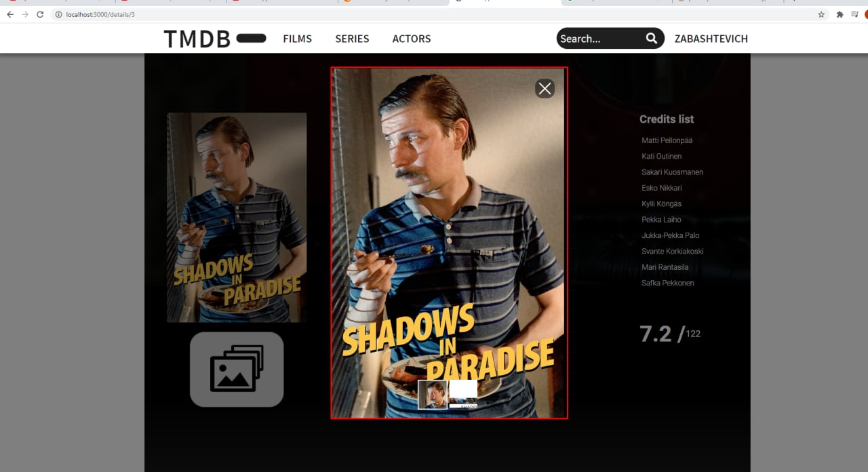Open the FILMS menu item
The width and height of the screenshot is (868, 472).
click(x=297, y=39)
